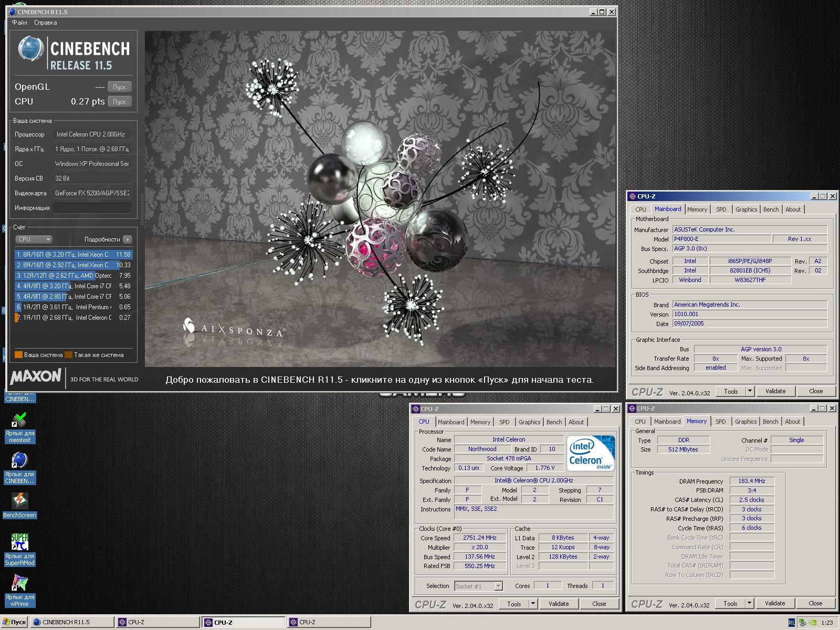The width and height of the screenshot is (840, 630).
Task: Select the Memory tab in the CPU tab CPU-Z window
Action: pyautogui.click(x=480, y=422)
